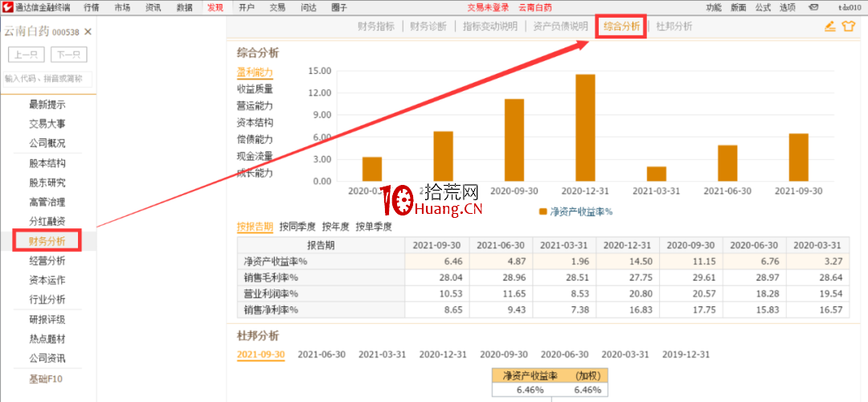868x402 pixels.
Task: Open the 开户 menu
Action: coord(247,8)
